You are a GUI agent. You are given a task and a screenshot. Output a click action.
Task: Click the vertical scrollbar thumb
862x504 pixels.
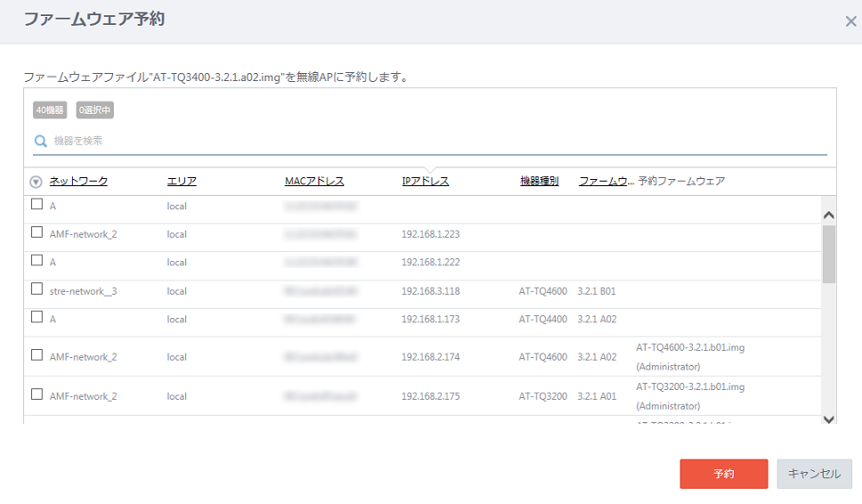pyautogui.click(x=829, y=255)
